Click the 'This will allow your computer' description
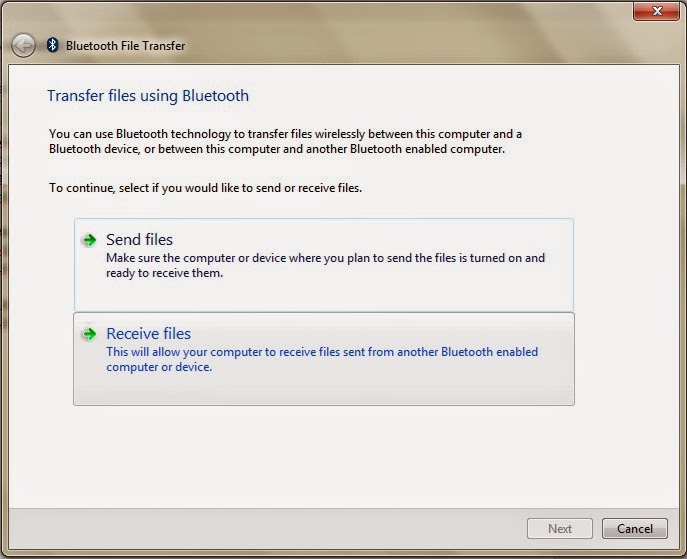687x559 pixels. (322, 359)
